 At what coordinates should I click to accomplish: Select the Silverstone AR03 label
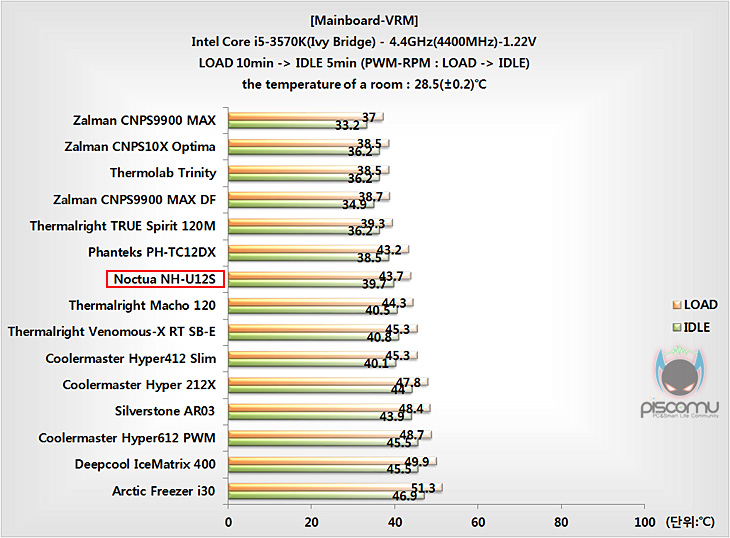(x=165, y=411)
